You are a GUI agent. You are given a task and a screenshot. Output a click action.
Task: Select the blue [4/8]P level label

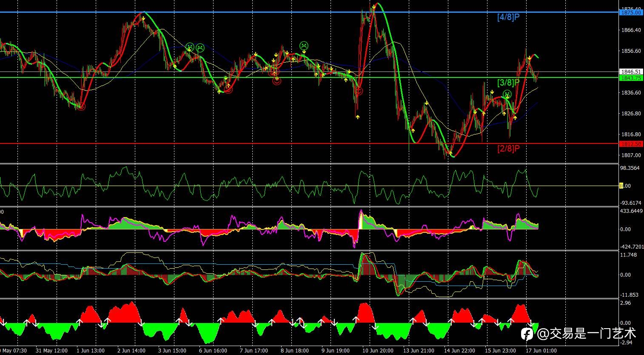click(x=508, y=17)
